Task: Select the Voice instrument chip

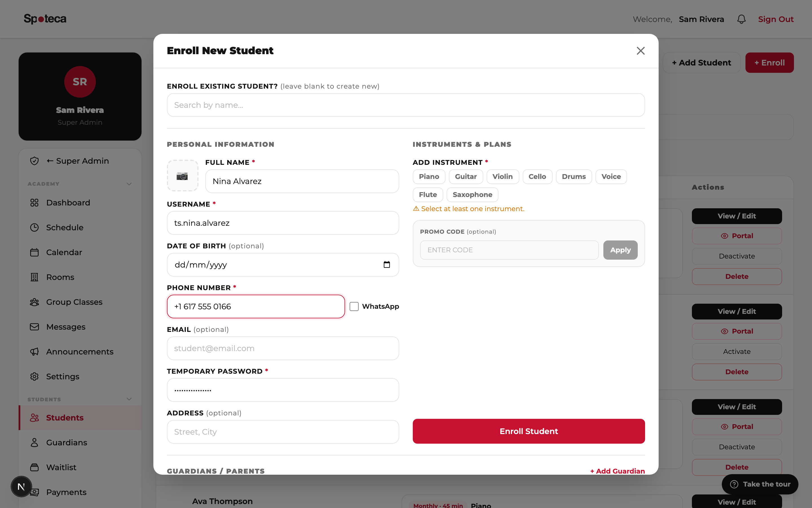Action: 611,177
